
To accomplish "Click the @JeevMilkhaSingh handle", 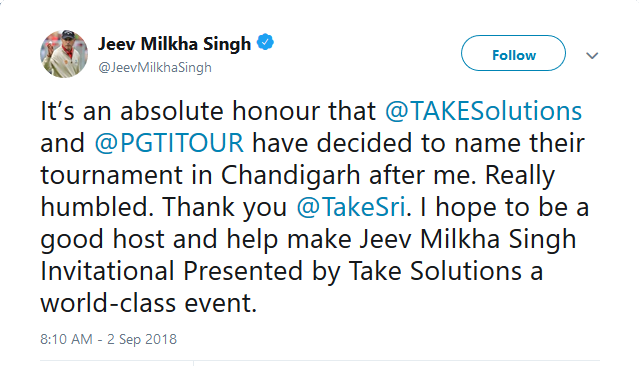I will (155, 67).
